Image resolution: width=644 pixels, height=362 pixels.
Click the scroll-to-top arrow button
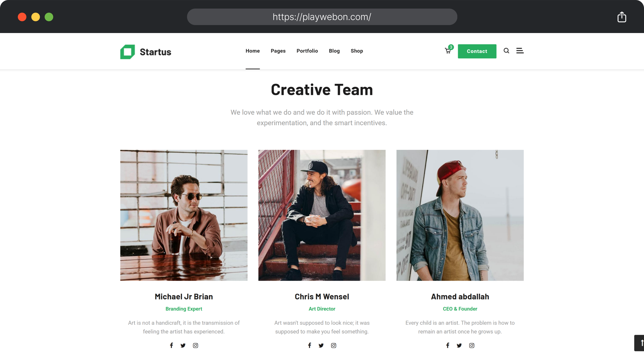click(x=639, y=343)
